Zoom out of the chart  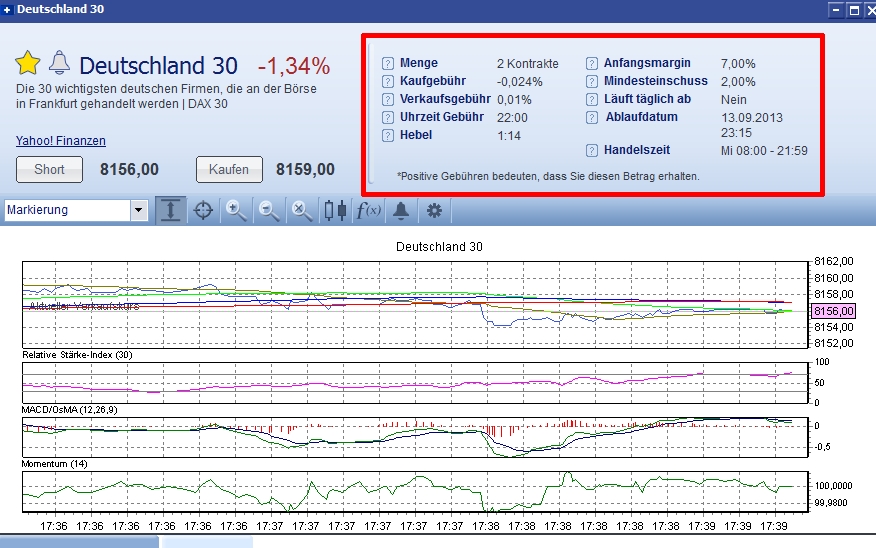[x=269, y=211]
